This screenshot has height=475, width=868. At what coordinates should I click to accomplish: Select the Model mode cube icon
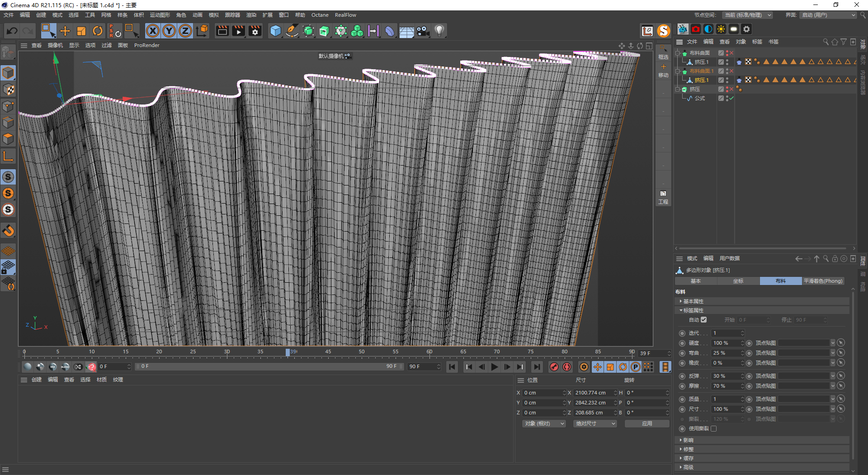click(8, 73)
